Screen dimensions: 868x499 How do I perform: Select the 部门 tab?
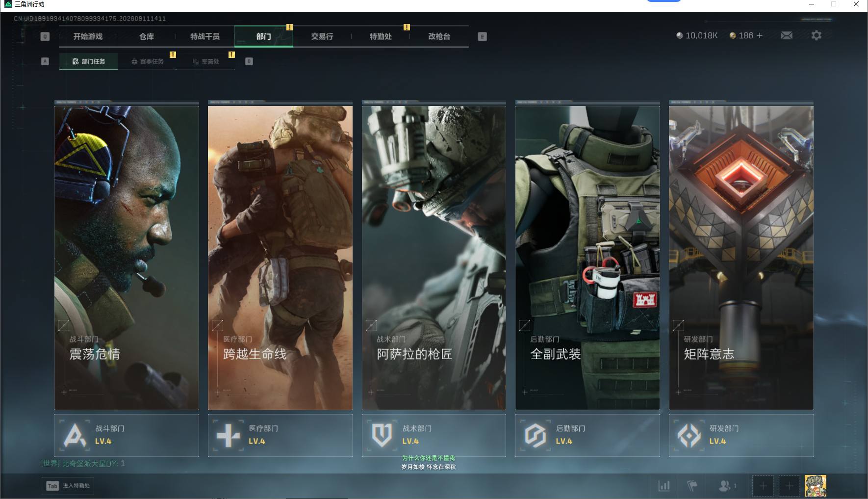coord(263,36)
